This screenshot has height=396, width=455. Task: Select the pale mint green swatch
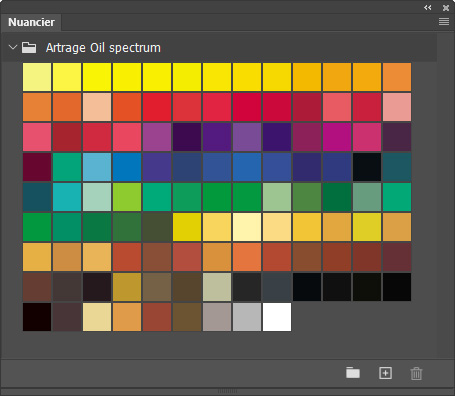[x=97, y=197]
